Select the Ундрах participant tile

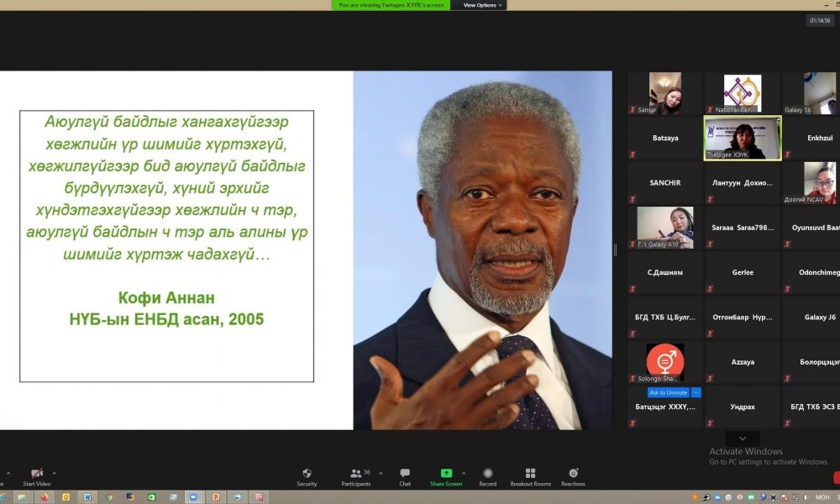pos(743,407)
